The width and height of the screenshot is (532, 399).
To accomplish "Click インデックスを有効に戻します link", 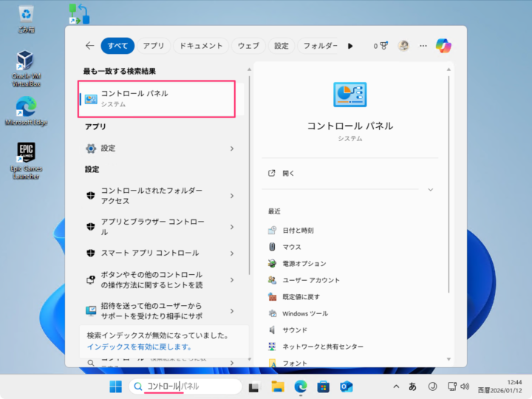I will click(140, 347).
